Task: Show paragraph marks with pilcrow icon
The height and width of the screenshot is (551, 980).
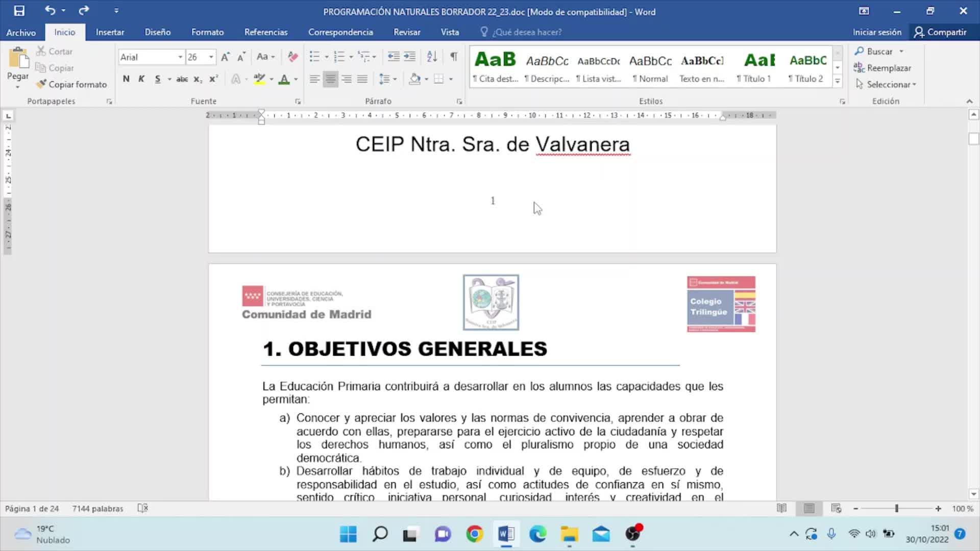Action: point(453,57)
